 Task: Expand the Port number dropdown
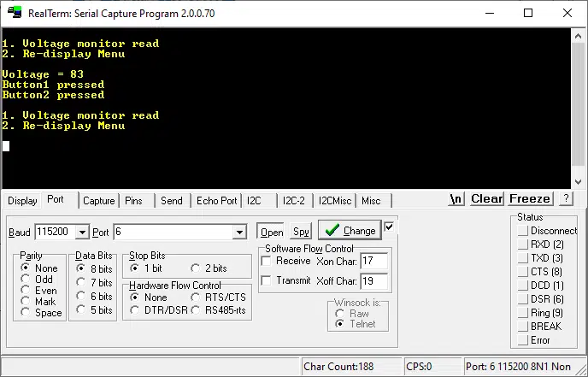(x=239, y=233)
